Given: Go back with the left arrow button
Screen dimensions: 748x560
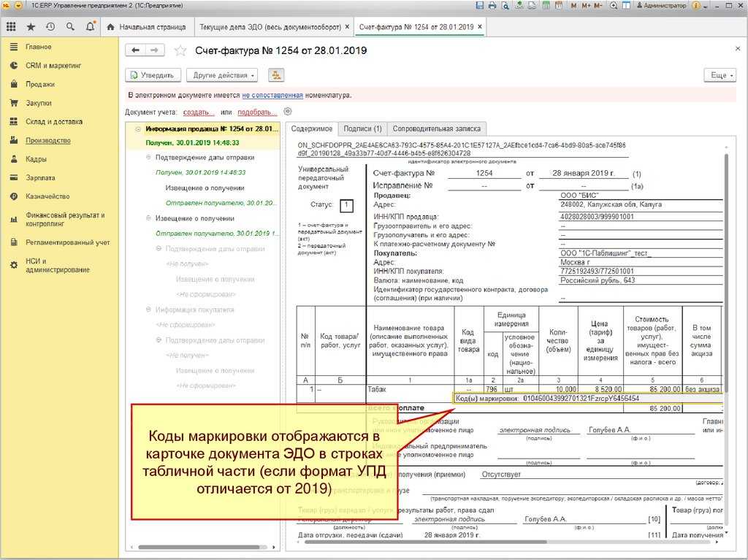Looking at the screenshot, I should tap(135, 50).
